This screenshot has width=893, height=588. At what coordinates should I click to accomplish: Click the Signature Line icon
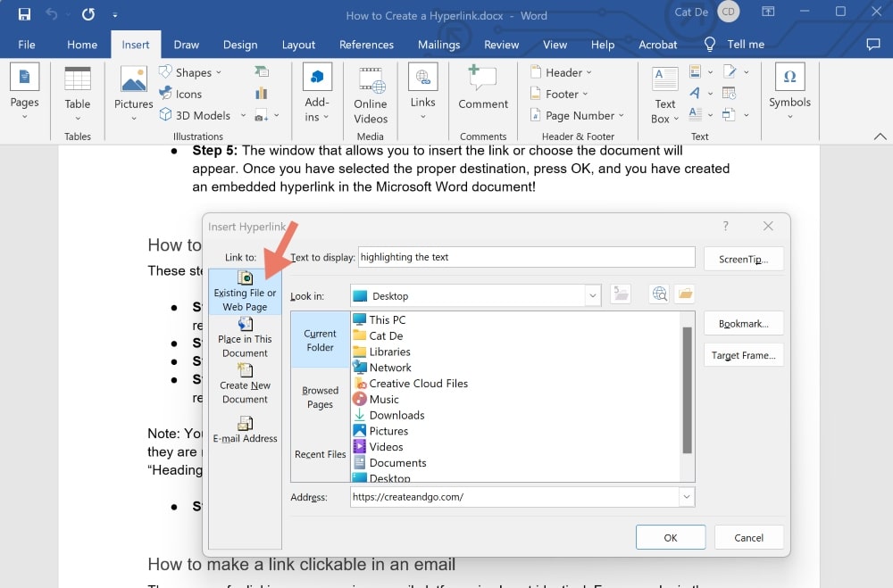point(731,73)
